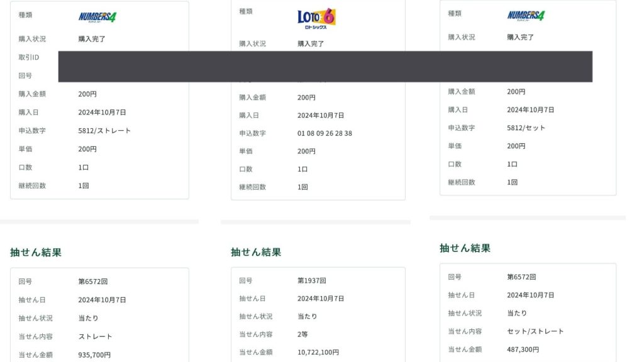This screenshot has height=362, width=644.
Task: Click the 取引ID label
Action: click(29, 57)
